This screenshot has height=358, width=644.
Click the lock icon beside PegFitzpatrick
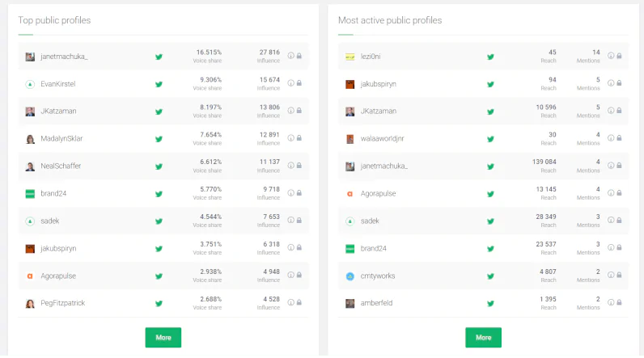299,303
